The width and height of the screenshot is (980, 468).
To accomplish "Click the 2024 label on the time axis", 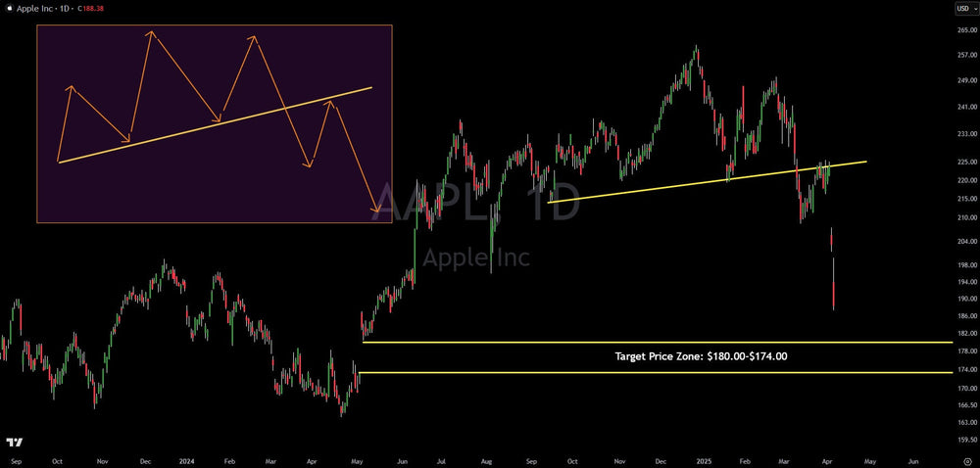I will (185, 459).
